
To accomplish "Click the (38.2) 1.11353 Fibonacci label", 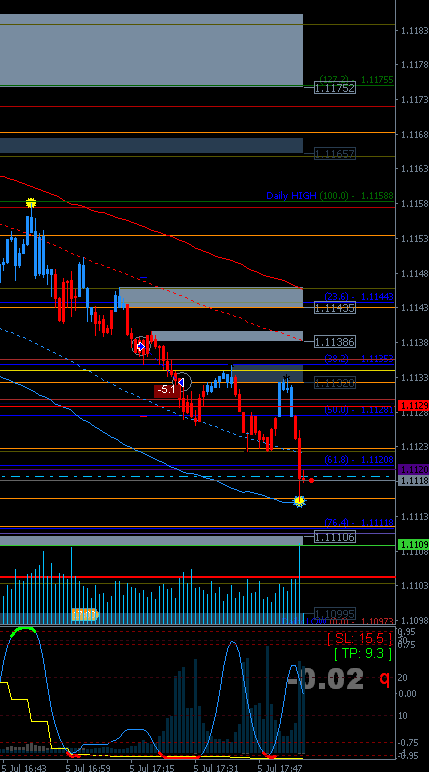I will tap(359, 358).
